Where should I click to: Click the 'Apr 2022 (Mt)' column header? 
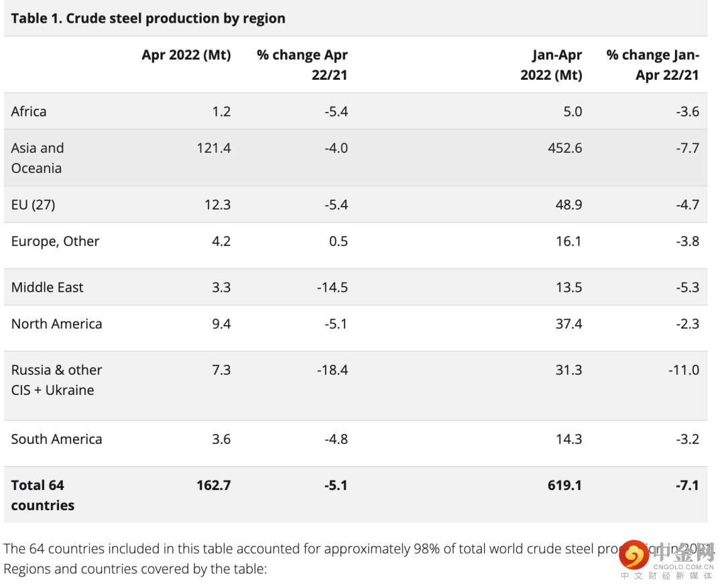[x=186, y=55]
